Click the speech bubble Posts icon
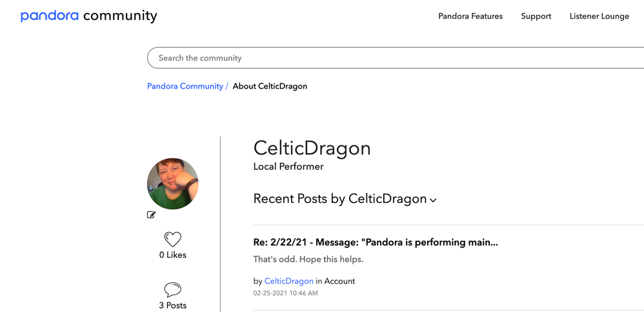Screen dimensions: 644x312 pos(172,289)
